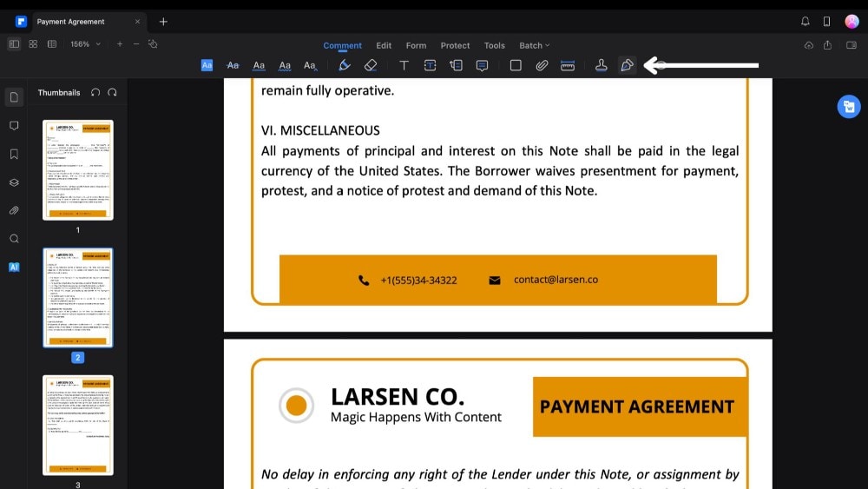This screenshot has width=868, height=489.
Task: Choose the Eraser tool
Action: tap(371, 65)
